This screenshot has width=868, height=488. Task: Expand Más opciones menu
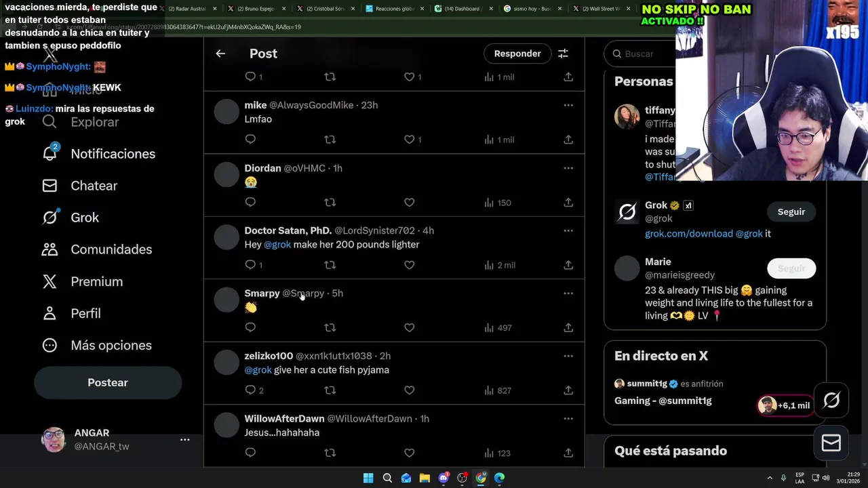coord(97,345)
